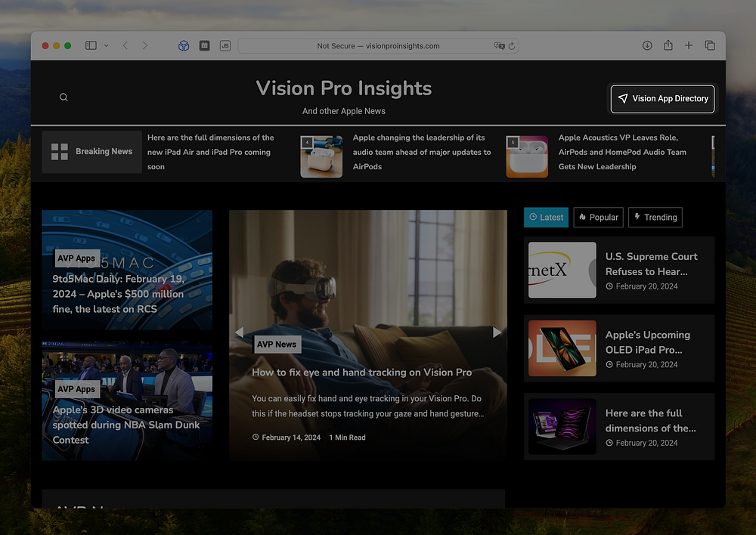
Task: Open Apple's 3D video cameras NBA article
Action: pos(126,425)
